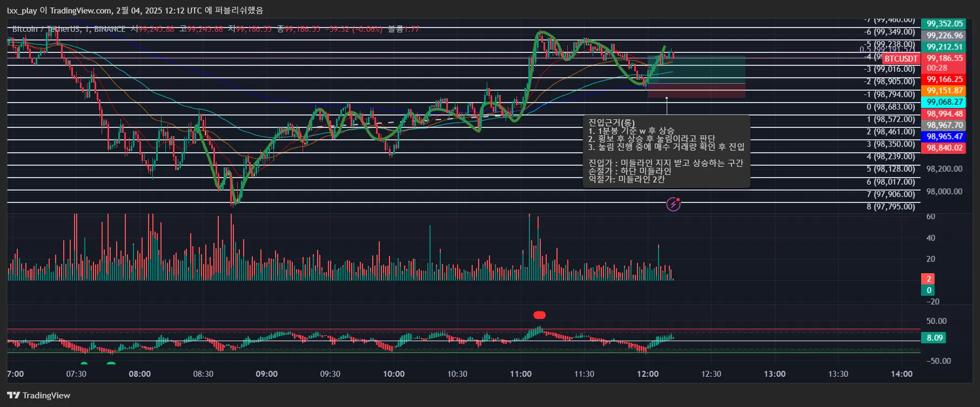Click the 볼륨 1.77 volume legend value

(x=404, y=29)
